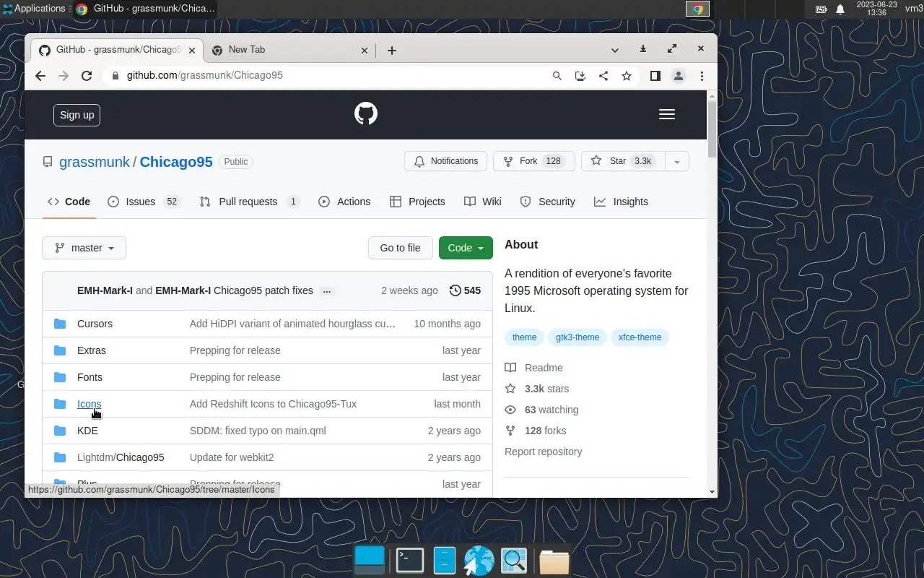Viewport: 924px width, 578px height.
Task: Launch the terminal from the dock
Action: [x=410, y=561]
